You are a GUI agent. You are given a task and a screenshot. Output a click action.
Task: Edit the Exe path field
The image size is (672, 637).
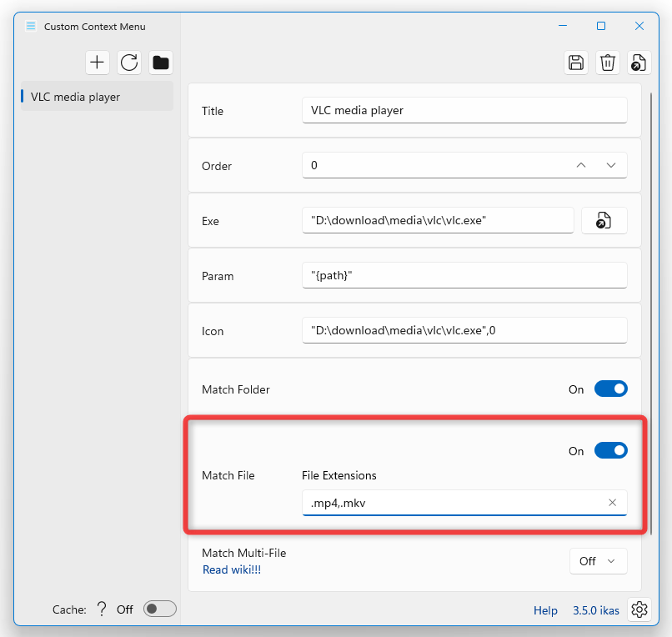(x=438, y=220)
